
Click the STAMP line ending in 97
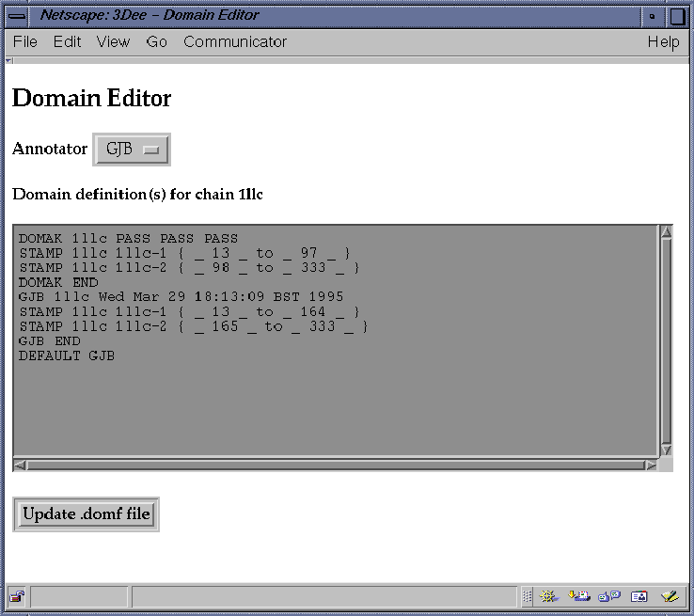184,254
